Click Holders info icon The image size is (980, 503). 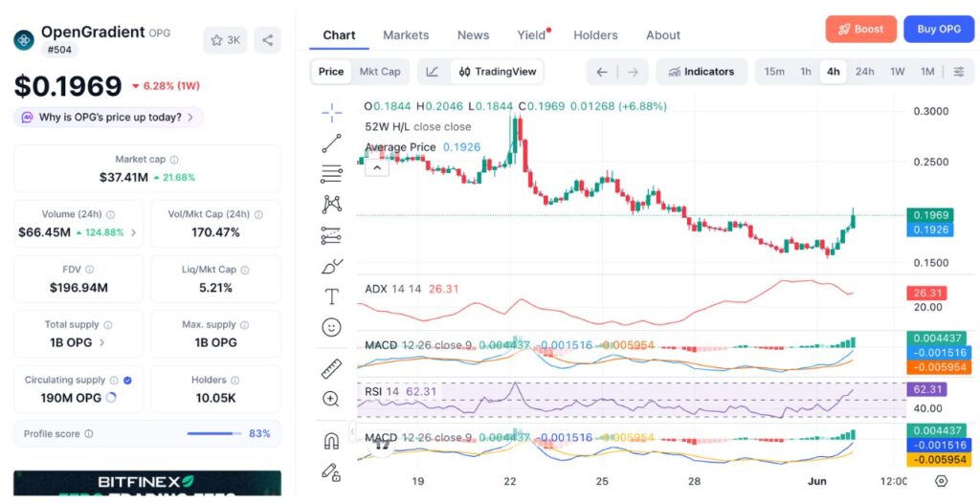pyautogui.click(x=235, y=380)
